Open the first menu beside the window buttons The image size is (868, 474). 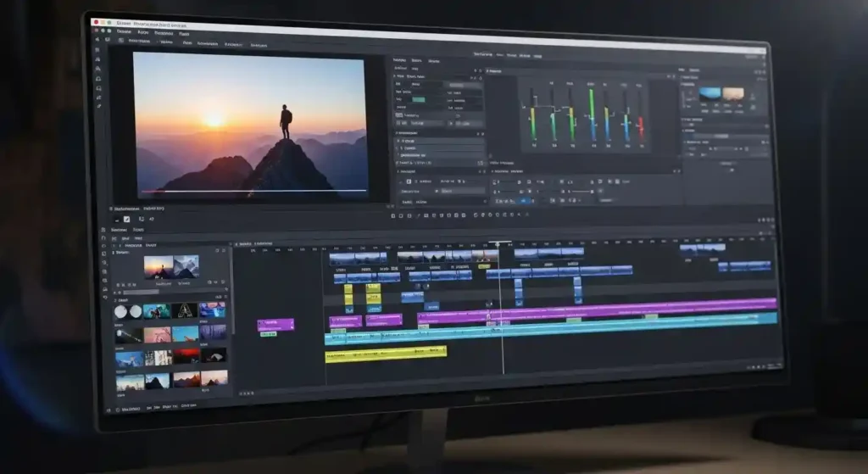(x=124, y=31)
